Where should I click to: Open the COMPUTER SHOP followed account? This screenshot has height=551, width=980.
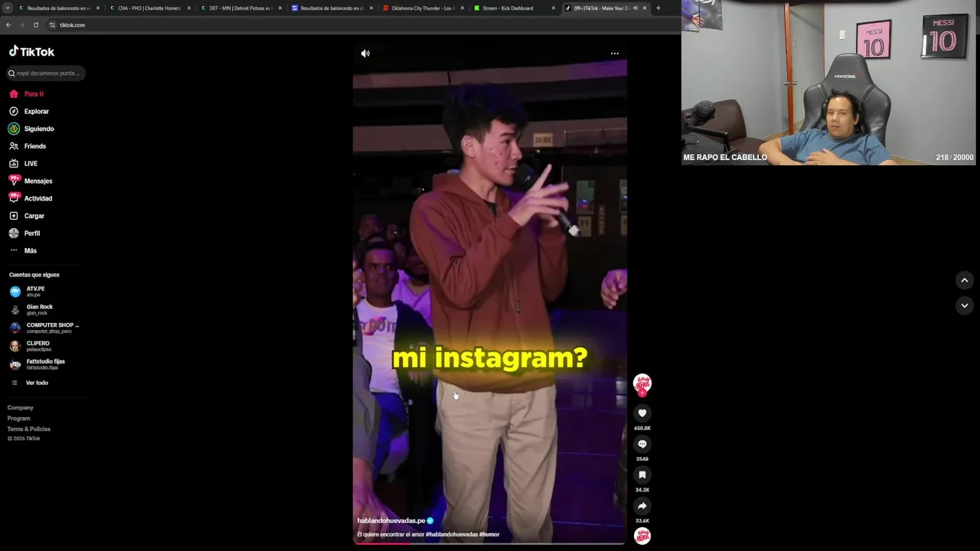(44, 328)
